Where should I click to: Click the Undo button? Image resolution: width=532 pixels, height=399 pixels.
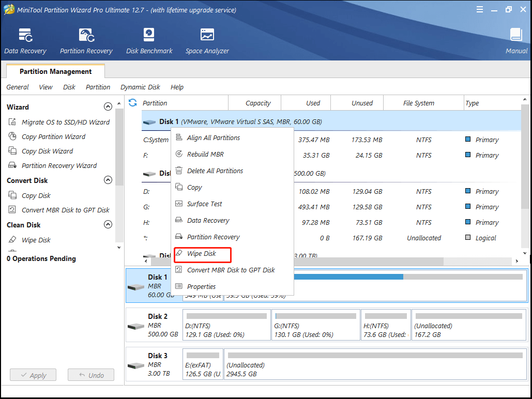[x=91, y=375]
